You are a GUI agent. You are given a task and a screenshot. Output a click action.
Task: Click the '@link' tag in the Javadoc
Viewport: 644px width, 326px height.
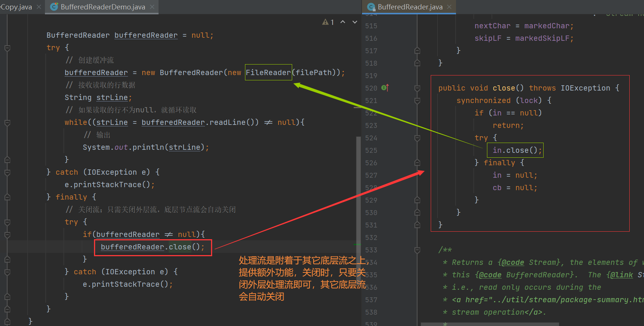(x=622, y=275)
